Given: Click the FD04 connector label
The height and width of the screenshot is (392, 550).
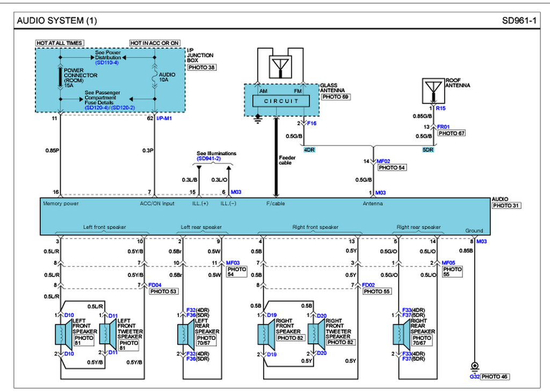Looking at the screenshot, I should tap(155, 285).
